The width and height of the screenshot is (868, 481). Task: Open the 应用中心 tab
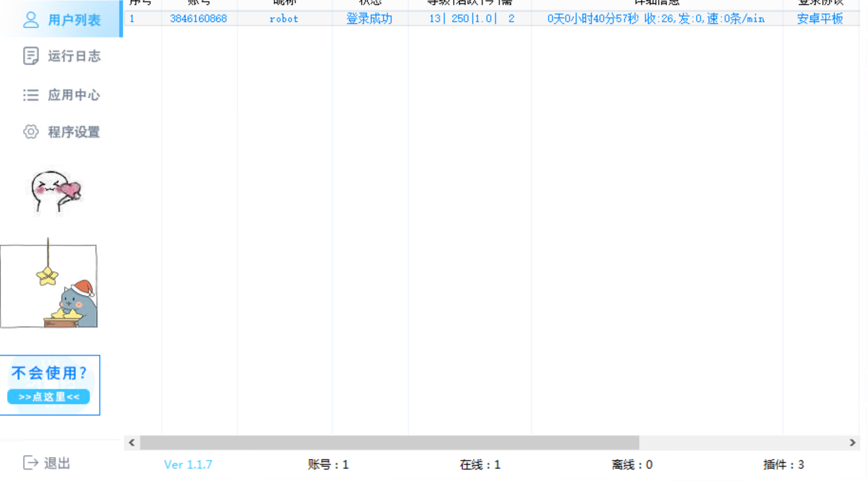pyautogui.click(x=61, y=95)
